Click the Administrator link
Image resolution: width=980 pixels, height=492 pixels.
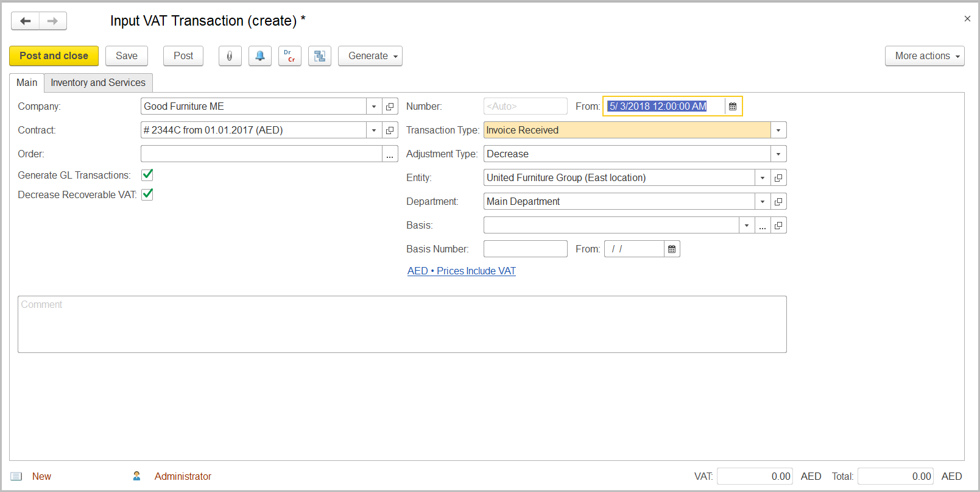tap(183, 476)
